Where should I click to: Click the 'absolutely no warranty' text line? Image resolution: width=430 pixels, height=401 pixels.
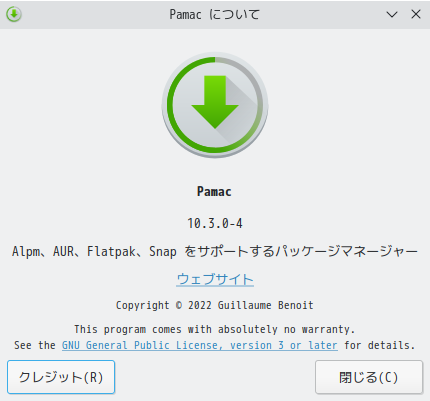click(x=215, y=329)
